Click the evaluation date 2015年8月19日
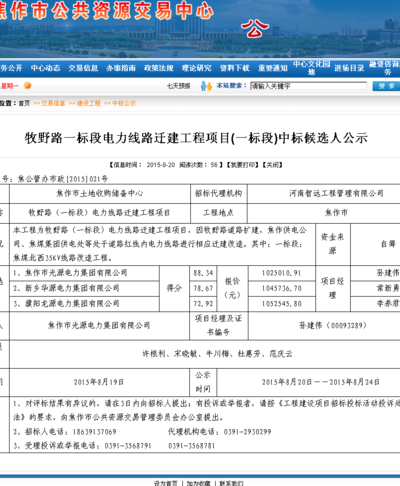This screenshot has height=486, width=400. [99, 382]
